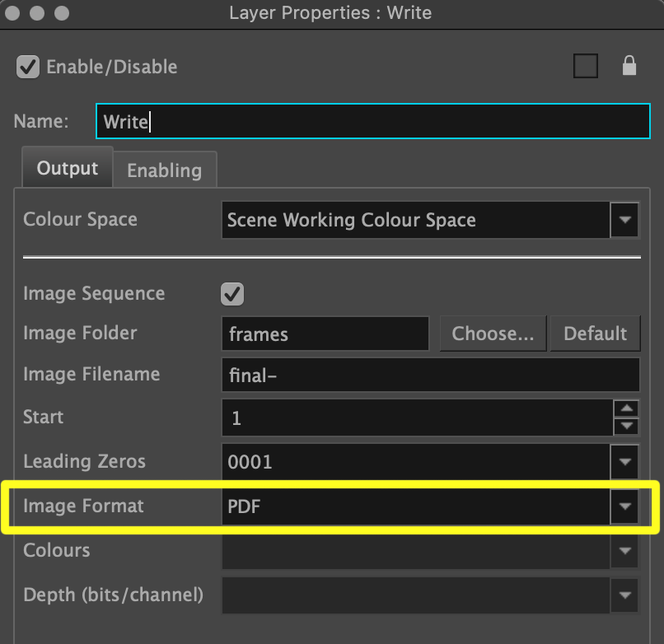The width and height of the screenshot is (664, 644).
Task: Open the Image Format dropdown arrow
Action: [x=624, y=506]
